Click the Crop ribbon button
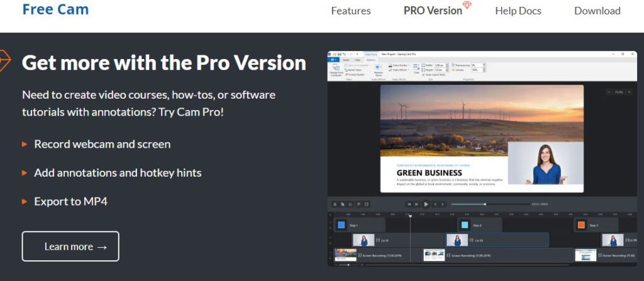 coord(416,68)
